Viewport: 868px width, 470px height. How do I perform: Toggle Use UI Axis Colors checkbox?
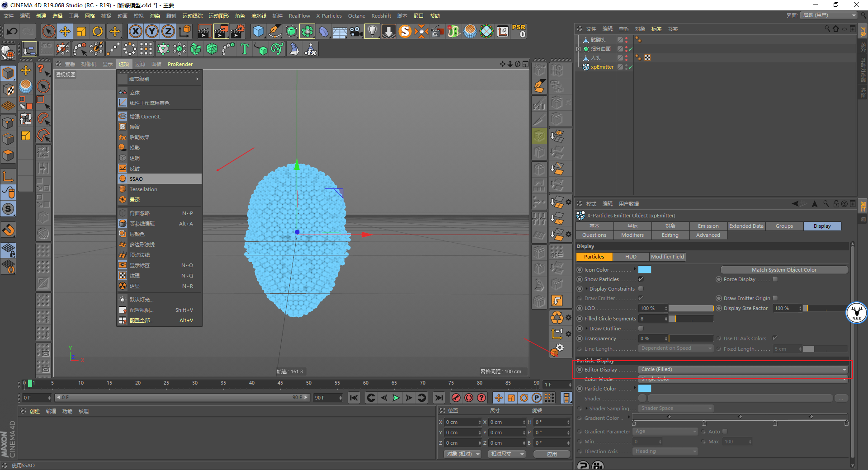[x=775, y=338]
